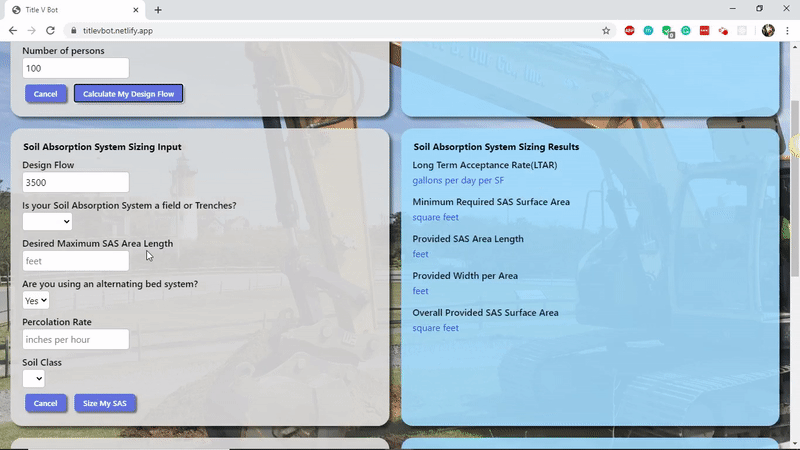Open the red tag extension icon
Image resolution: width=800 pixels, height=450 pixels.
click(x=723, y=31)
